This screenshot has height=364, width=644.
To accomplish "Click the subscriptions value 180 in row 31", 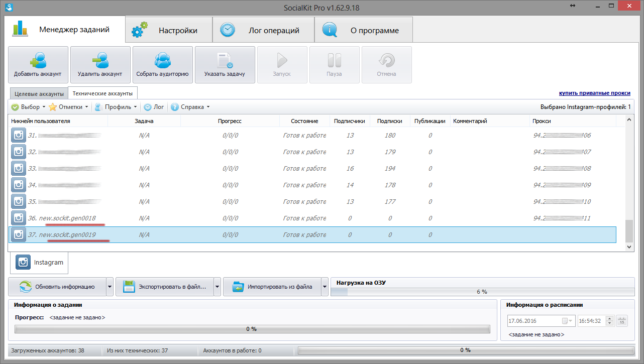I will [389, 135].
